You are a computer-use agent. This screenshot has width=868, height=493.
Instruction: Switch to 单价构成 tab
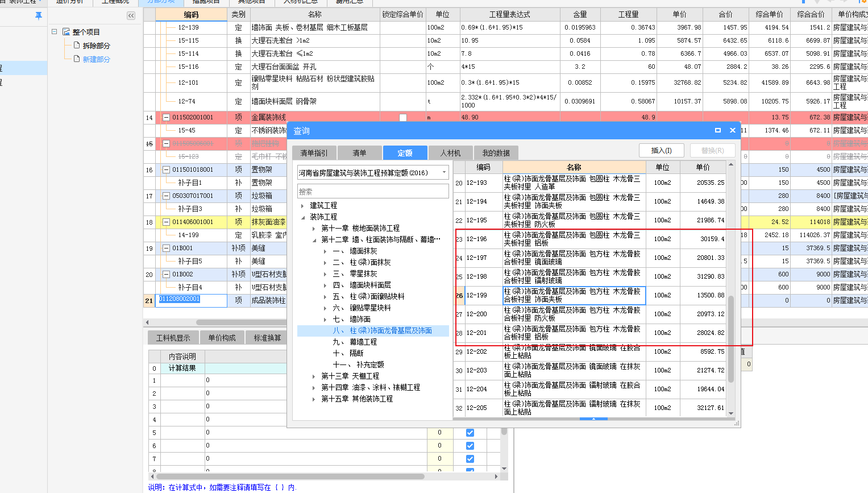pyautogui.click(x=222, y=338)
